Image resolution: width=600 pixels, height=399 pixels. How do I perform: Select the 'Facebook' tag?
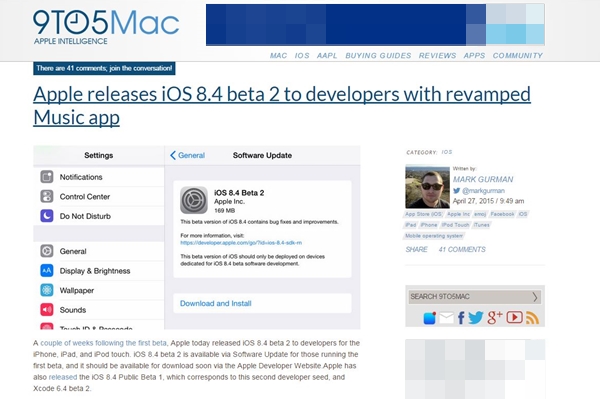point(502,214)
